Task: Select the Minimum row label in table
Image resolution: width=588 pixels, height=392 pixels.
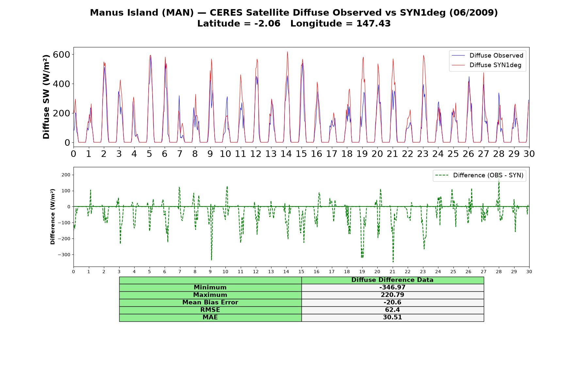Action: (210, 287)
